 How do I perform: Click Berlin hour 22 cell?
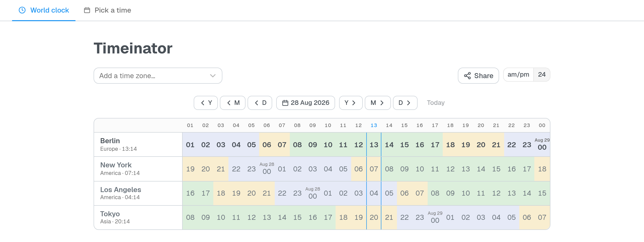click(x=511, y=145)
